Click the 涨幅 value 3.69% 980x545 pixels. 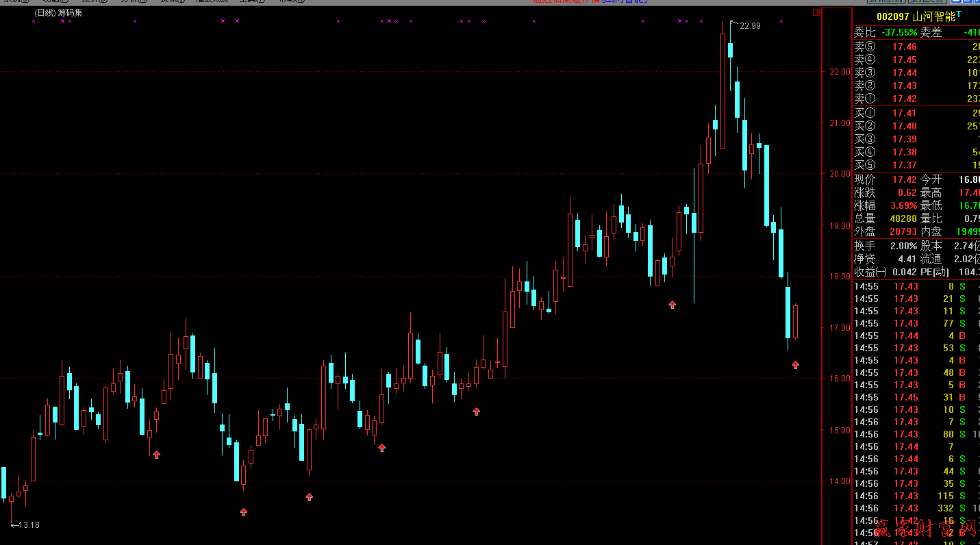(x=903, y=205)
